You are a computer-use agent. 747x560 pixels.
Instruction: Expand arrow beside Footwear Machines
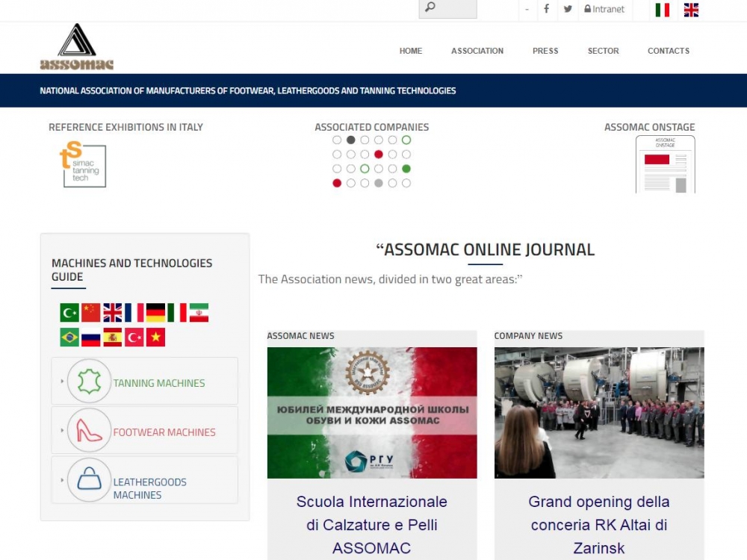(x=62, y=431)
